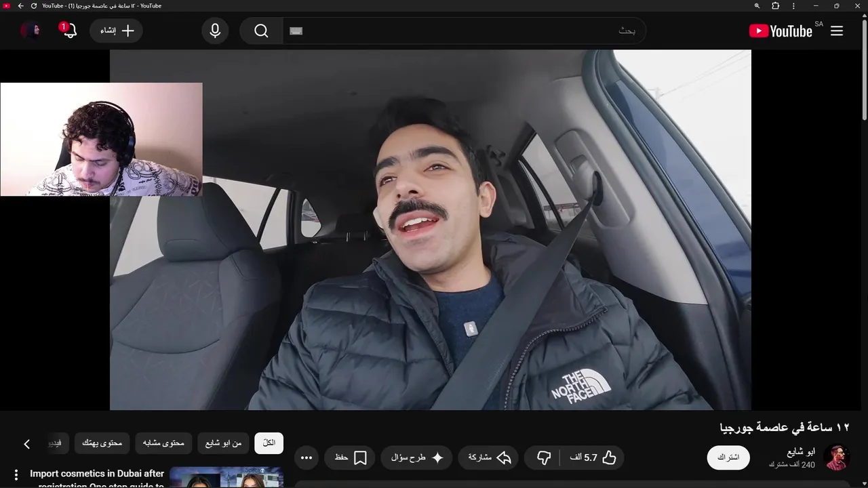
Task: Open the browser three-dot menu
Action: point(793,6)
